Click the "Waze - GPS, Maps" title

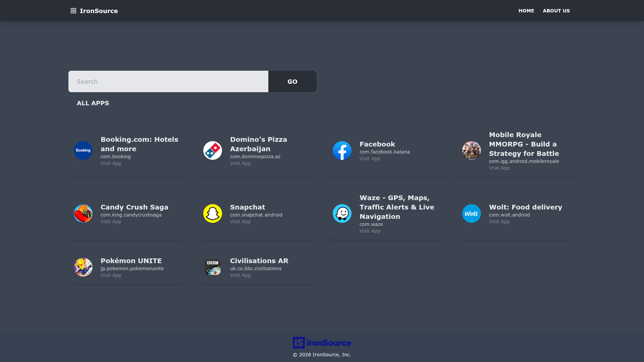(397, 207)
